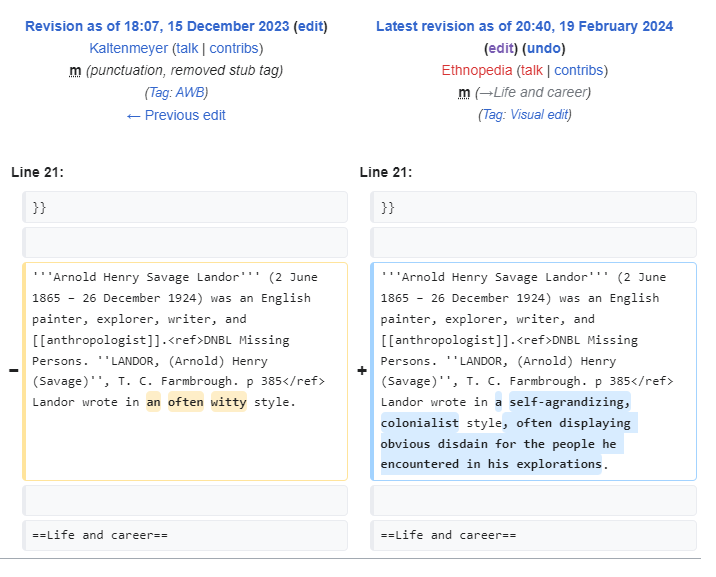The height and width of the screenshot is (577, 716).
Task: Open Ethnopedia user page
Action: [x=477, y=70]
